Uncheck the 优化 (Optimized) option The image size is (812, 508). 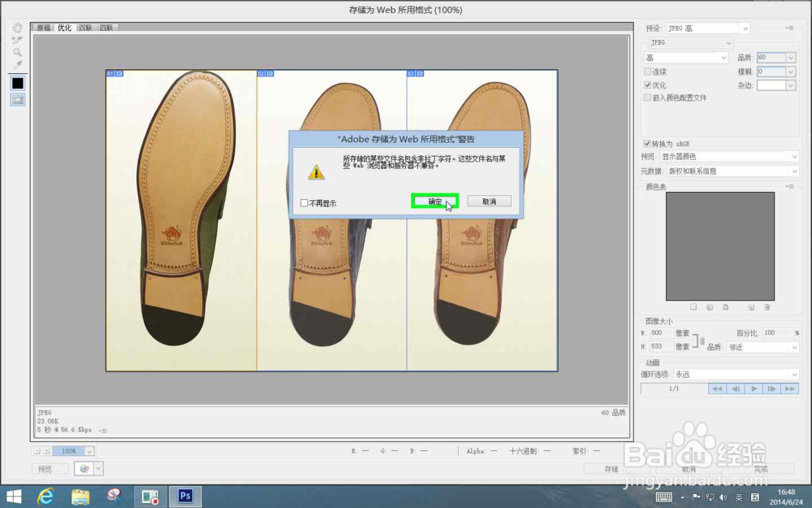647,85
